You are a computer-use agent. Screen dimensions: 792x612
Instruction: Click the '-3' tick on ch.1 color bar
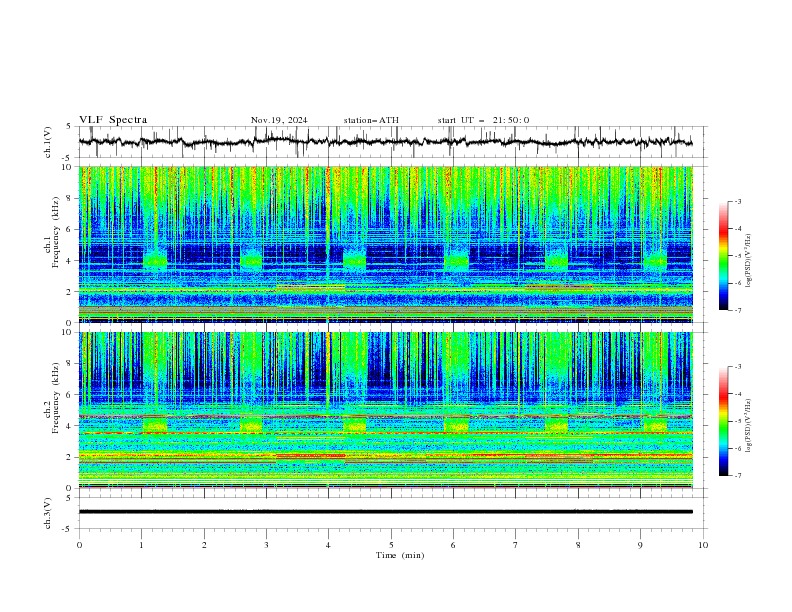(x=737, y=201)
